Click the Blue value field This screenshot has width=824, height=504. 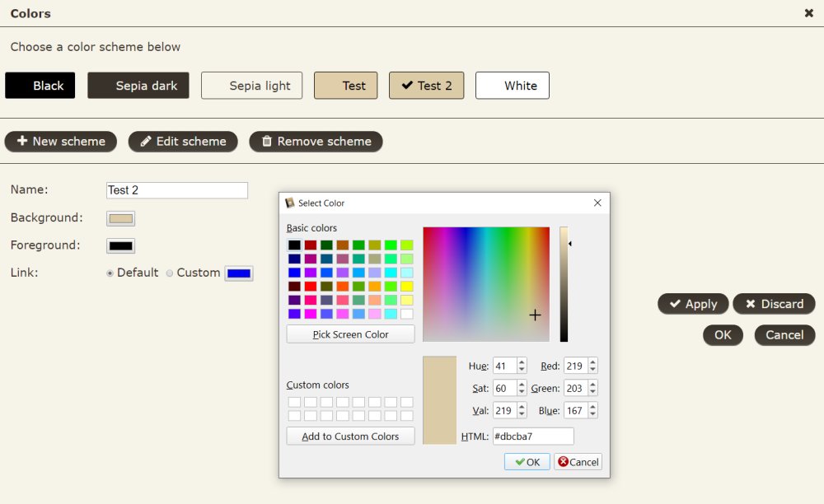click(x=576, y=411)
